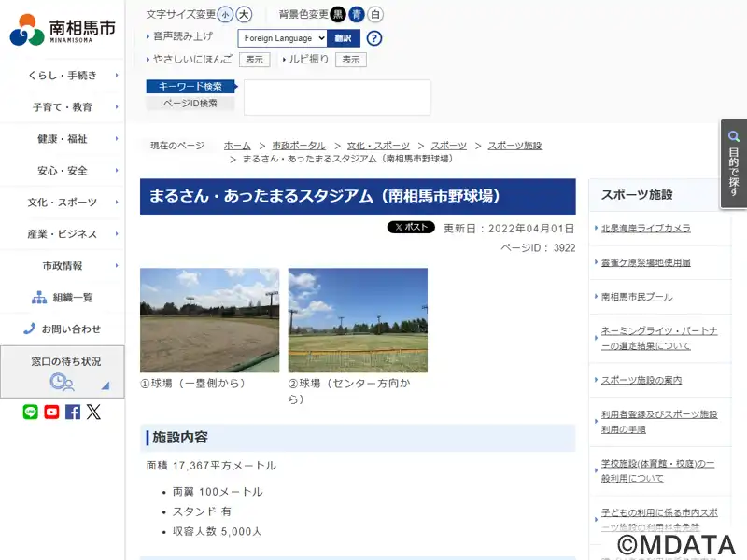Select blue (青) background color
The height and width of the screenshot is (560, 747).
356,15
